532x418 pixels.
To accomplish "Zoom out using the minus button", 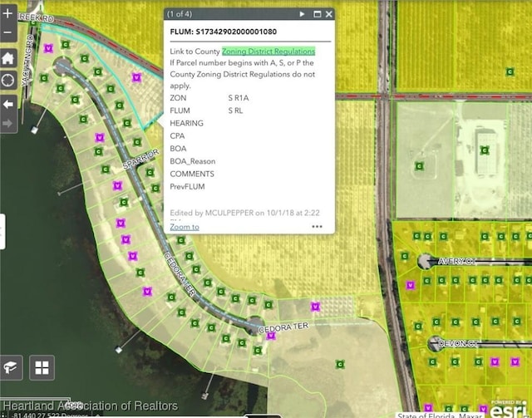I will click(7, 33).
